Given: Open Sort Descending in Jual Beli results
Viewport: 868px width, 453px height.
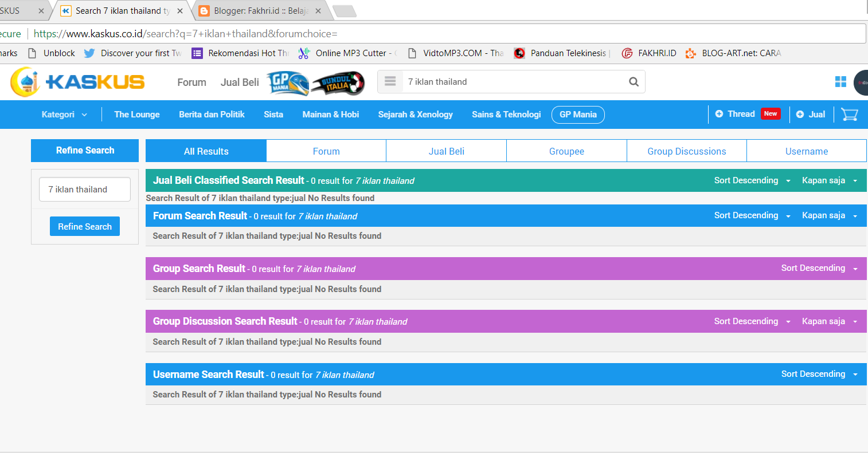Looking at the screenshot, I should [x=752, y=180].
